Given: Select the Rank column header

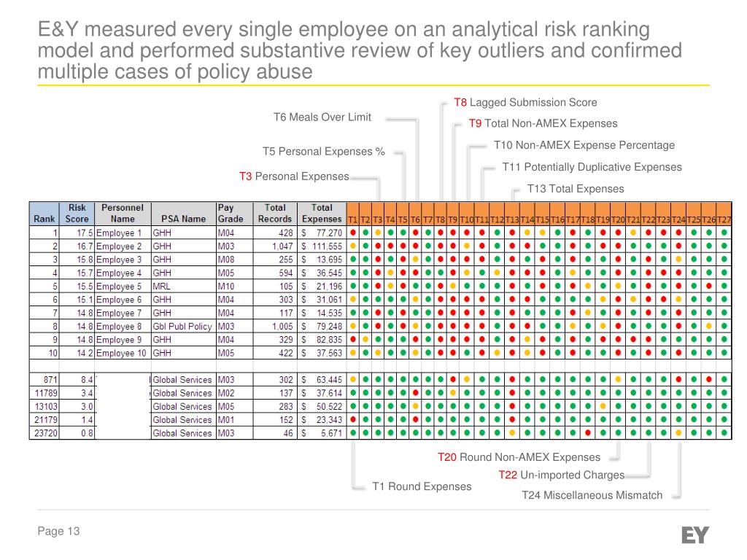Looking at the screenshot, I should pyautogui.click(x=44, y=214).
